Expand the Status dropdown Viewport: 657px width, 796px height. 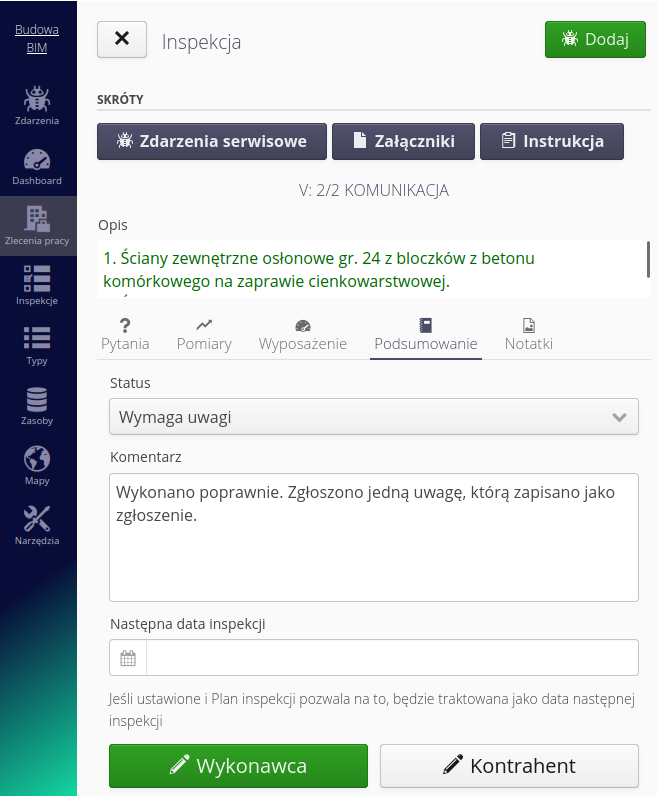[x=373, y=417]
